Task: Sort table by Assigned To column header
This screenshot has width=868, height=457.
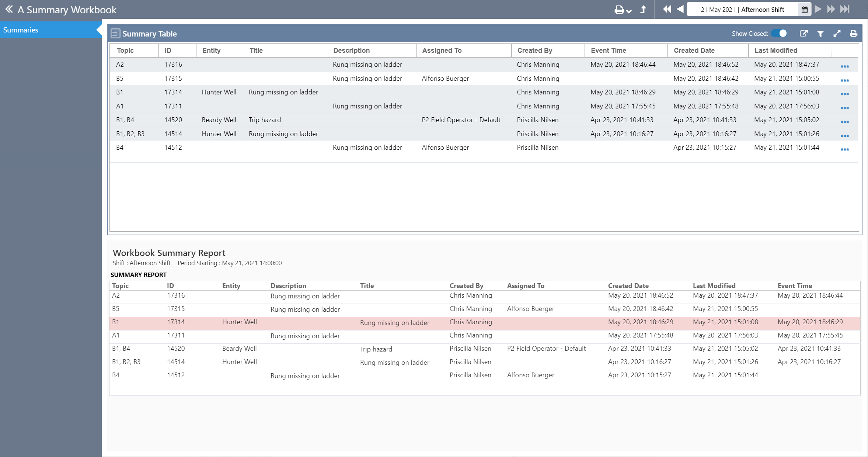Action: click(442, 51)
